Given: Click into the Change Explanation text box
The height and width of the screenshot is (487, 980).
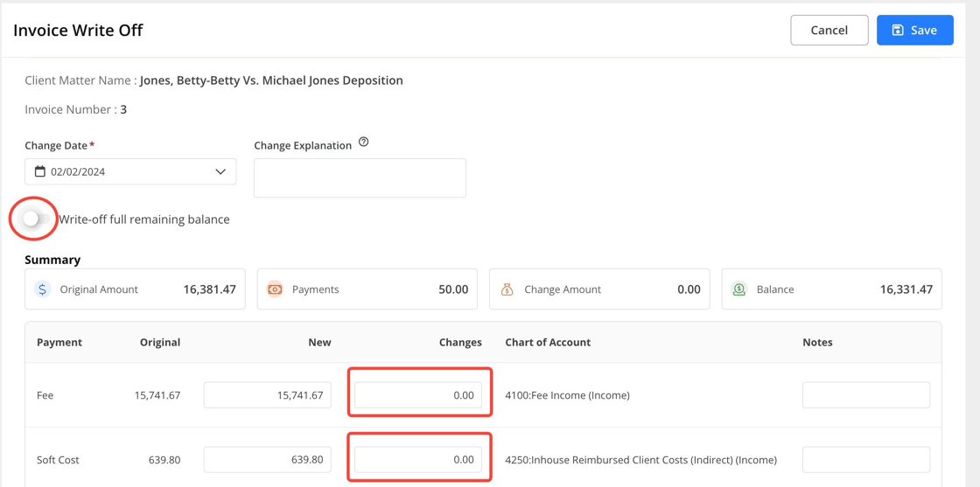Looking at the screenshot, I should click(360, 178).
